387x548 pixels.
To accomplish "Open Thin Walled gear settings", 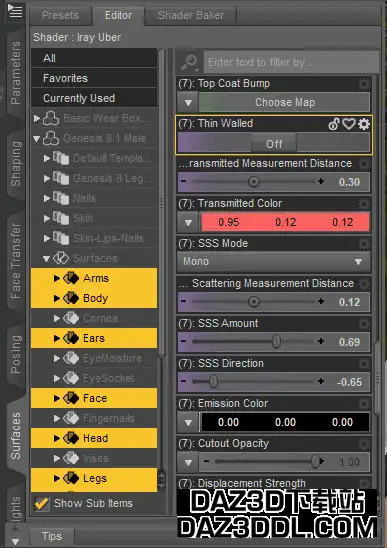I will click(x=364, y=124).
